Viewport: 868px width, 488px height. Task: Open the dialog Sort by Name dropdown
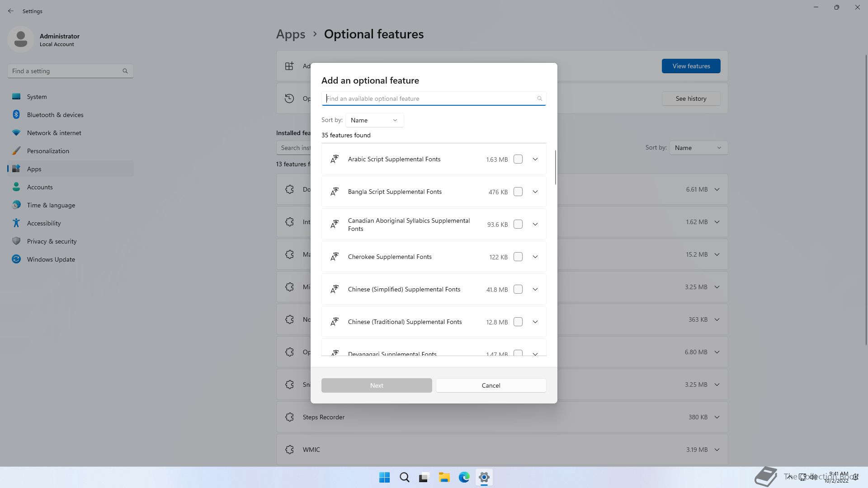click(x=374, y=120)
